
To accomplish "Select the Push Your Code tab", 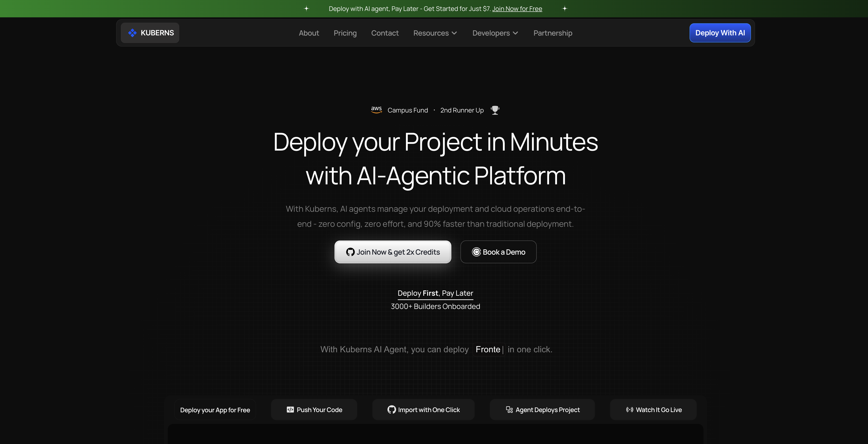I will pos(314,410).
